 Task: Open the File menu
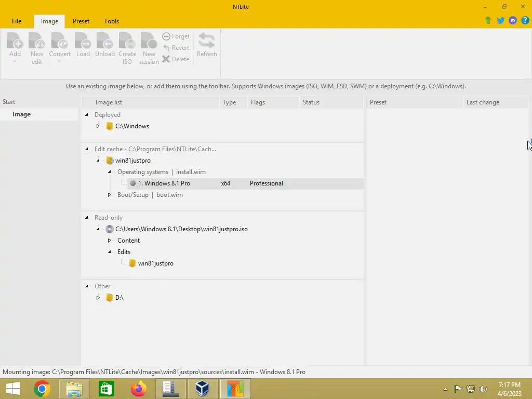pos(17,21)
